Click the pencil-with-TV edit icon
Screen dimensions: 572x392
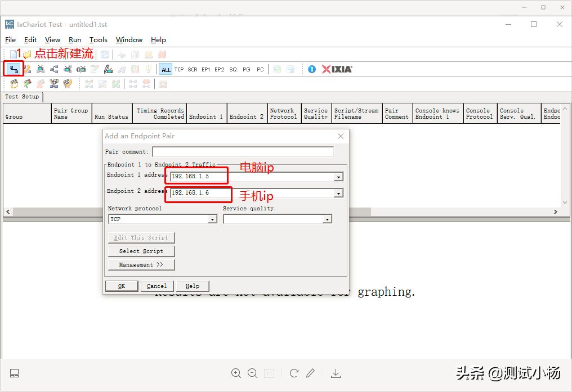point(108,69)
